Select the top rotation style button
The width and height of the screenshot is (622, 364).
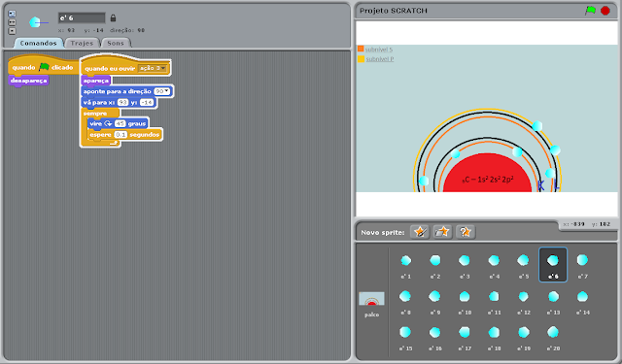tap(12, 14)
